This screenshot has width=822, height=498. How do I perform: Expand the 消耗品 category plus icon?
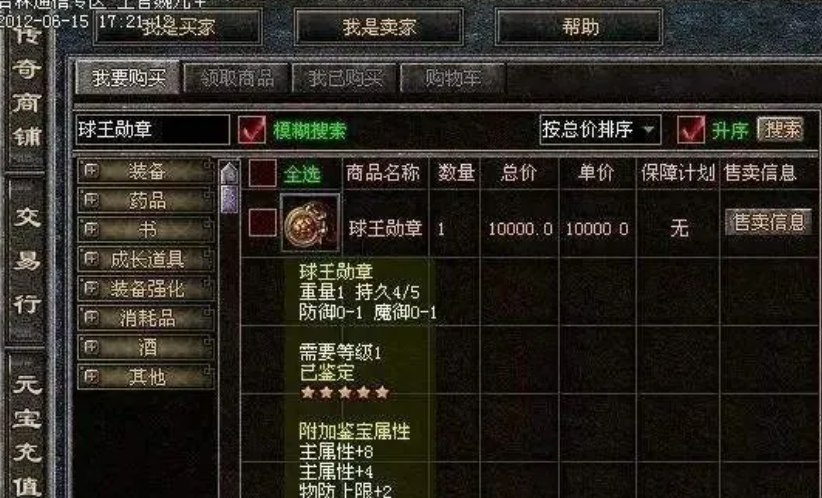pyautogui.click(x=91, y=317)
